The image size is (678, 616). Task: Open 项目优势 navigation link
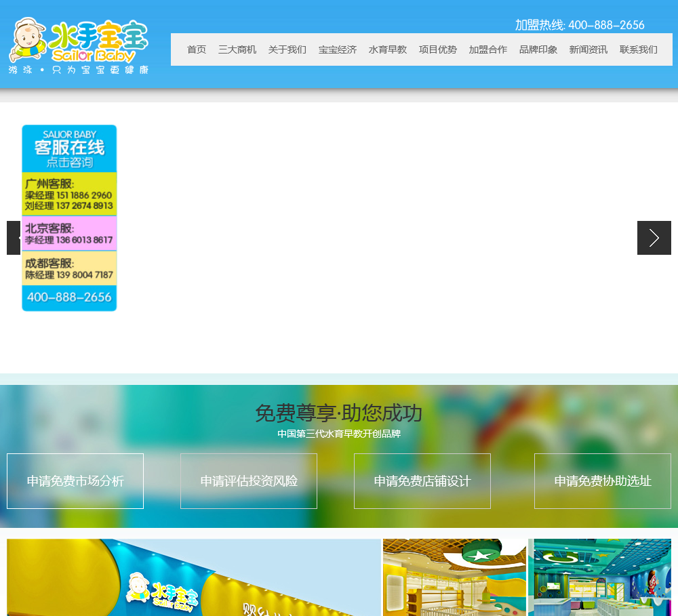pyautogui.click(x=437, y=49)
